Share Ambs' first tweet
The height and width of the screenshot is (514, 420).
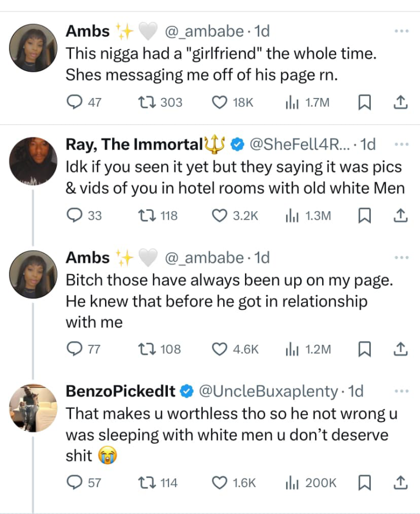click(401, 102)
